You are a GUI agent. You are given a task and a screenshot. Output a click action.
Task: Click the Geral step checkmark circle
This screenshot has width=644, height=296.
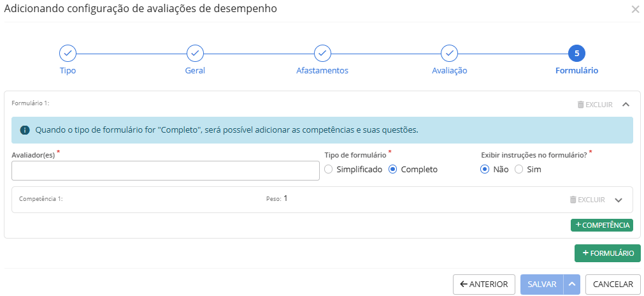pyautogui.click(x=195, y=53)
